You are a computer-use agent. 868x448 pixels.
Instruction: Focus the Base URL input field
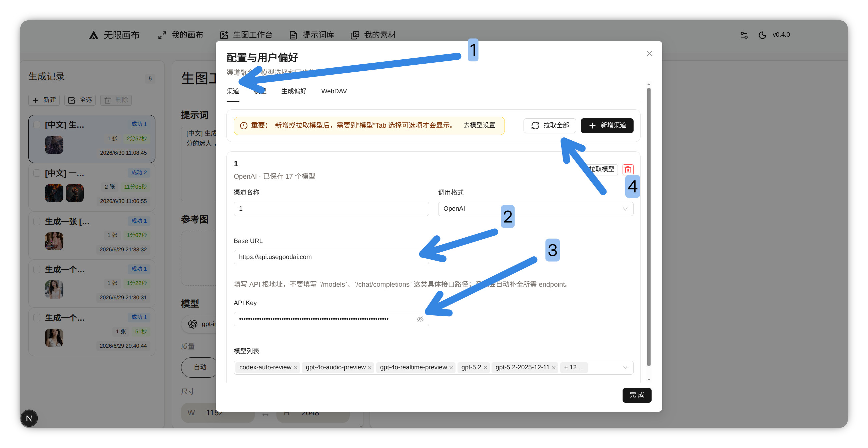coord(331,257)
